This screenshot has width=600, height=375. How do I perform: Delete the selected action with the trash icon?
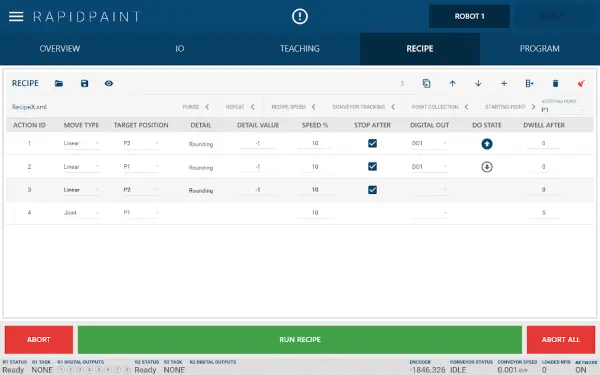coord(555,83)
